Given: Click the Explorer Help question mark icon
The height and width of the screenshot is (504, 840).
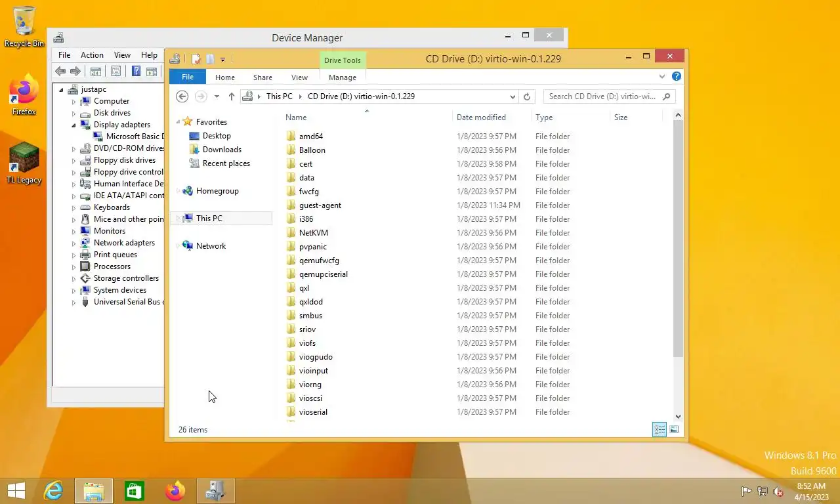Looking at the screenshot, I should click(x=677, y=77).
